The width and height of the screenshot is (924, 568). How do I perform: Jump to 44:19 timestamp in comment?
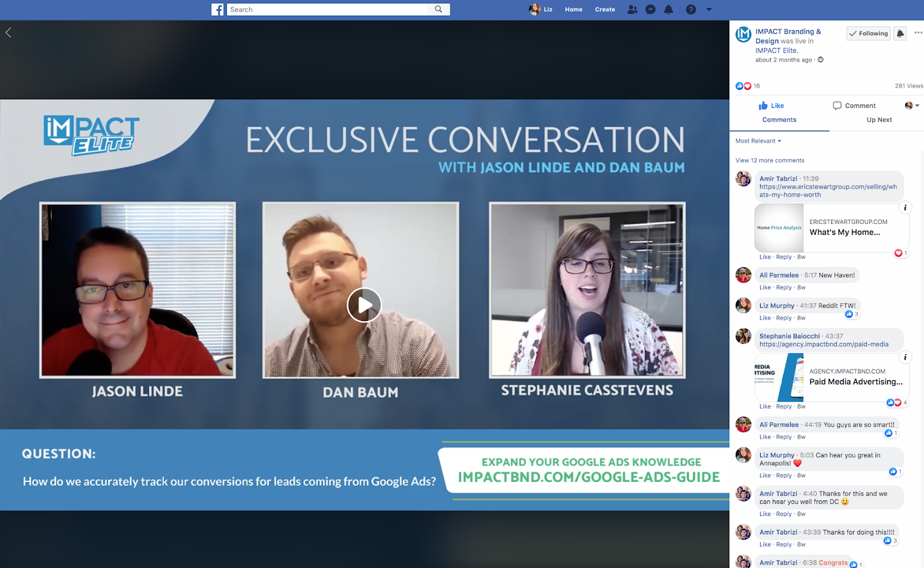pyautogui.click(x=813, y=425)
